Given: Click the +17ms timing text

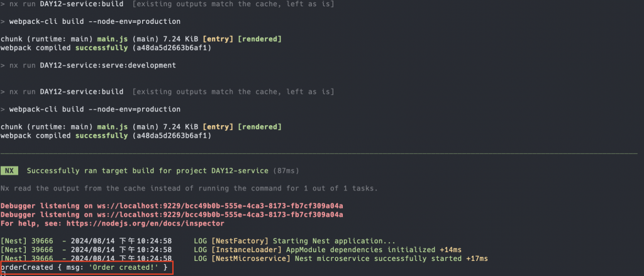Looking at the screenshot, I should [x=477, y=258].
